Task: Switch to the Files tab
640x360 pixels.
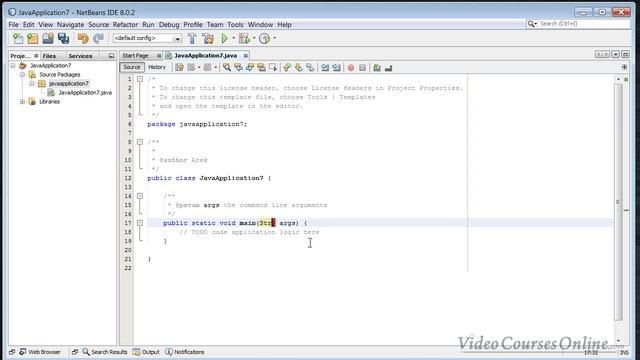Action: 49,56
